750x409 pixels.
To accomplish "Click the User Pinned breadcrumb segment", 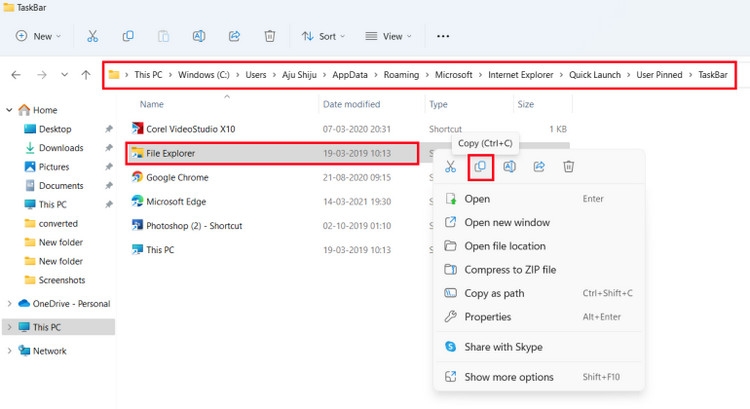I will click(659, 75).
